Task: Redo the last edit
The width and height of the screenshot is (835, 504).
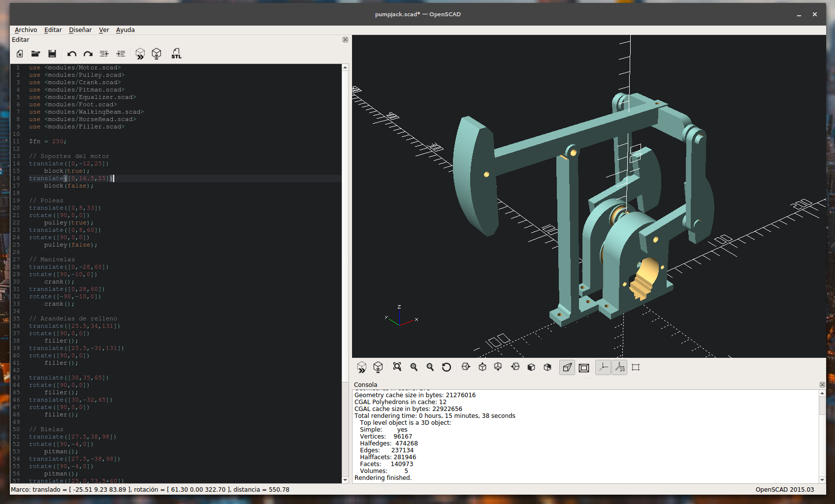Action: pos(88,54)
